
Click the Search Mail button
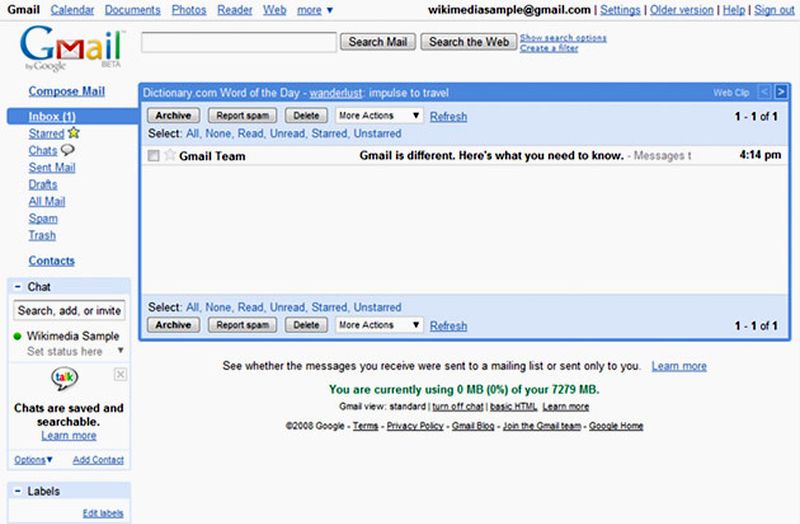coord(378,42)
